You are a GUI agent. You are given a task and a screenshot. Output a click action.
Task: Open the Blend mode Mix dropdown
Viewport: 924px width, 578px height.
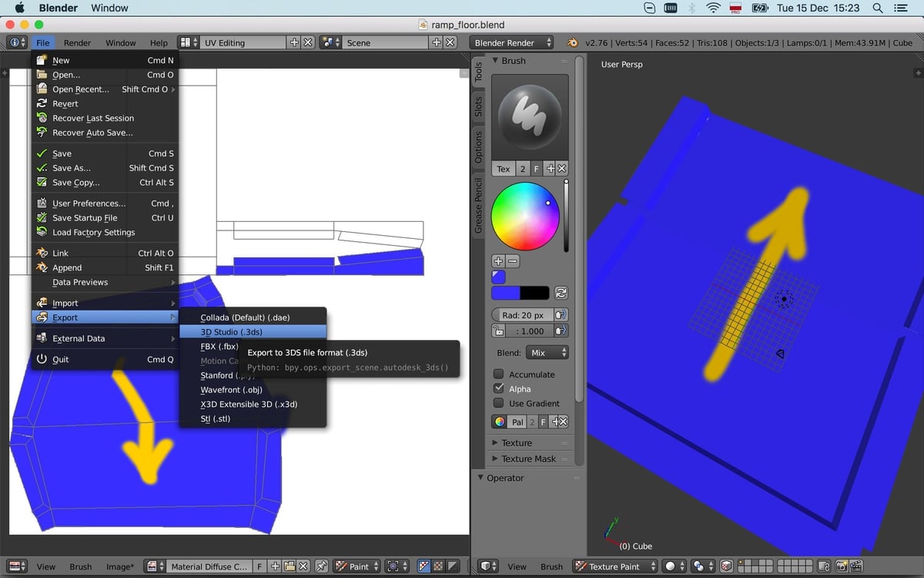(547, 353)
